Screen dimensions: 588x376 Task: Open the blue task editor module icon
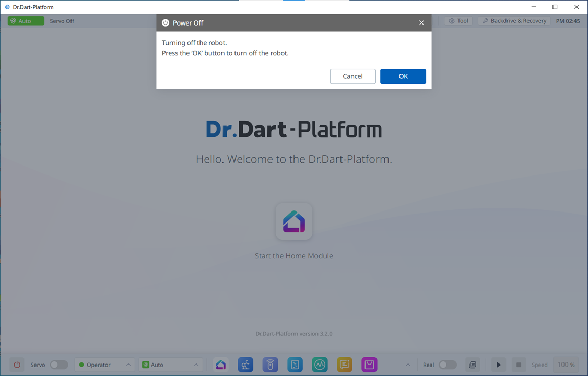tap(295, 365)
